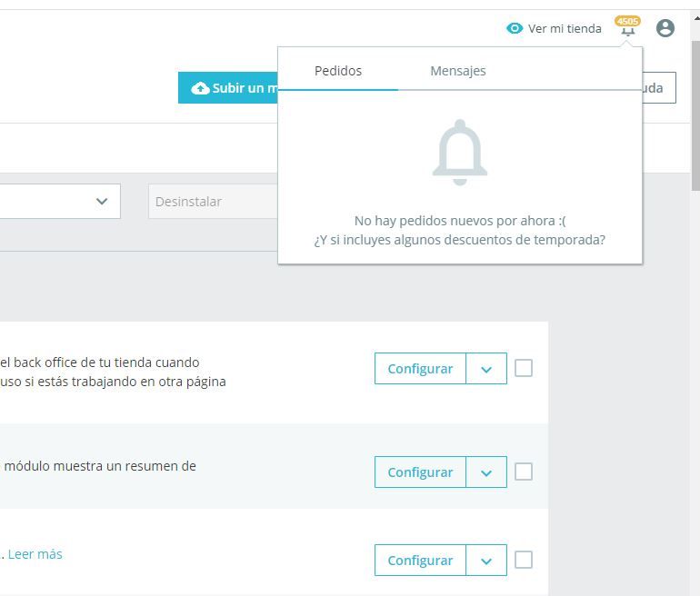This screenshot has width=700, height=596.
Task: Expand options arrow for the resumen module row
Action: pyautogui.click(x=486, y=472)
